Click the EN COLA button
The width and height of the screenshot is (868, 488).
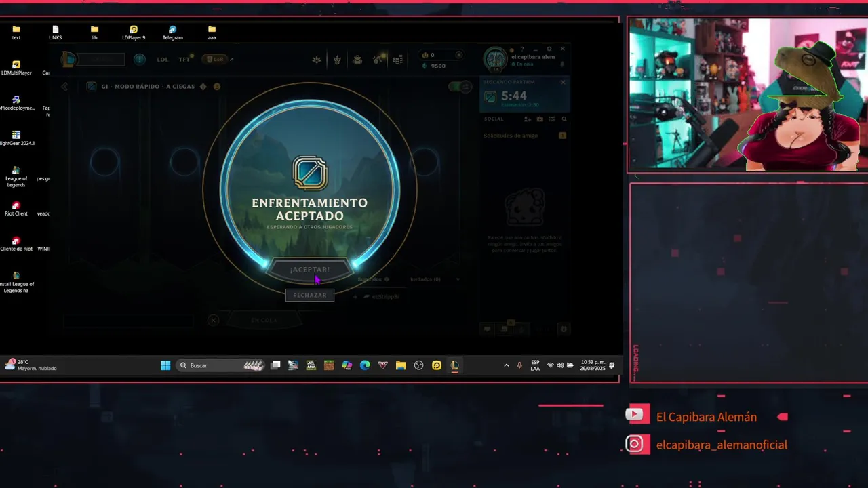264,320
